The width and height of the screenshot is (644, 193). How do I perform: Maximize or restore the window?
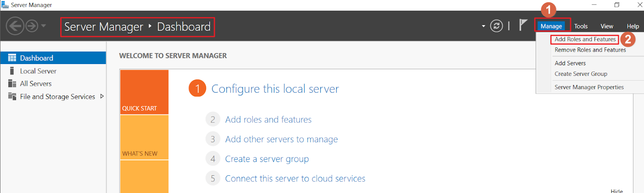(x=617, y=5)
